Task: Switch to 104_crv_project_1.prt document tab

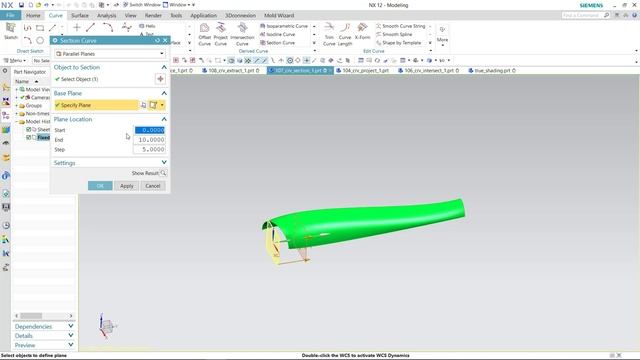Action: pos(363,70)
